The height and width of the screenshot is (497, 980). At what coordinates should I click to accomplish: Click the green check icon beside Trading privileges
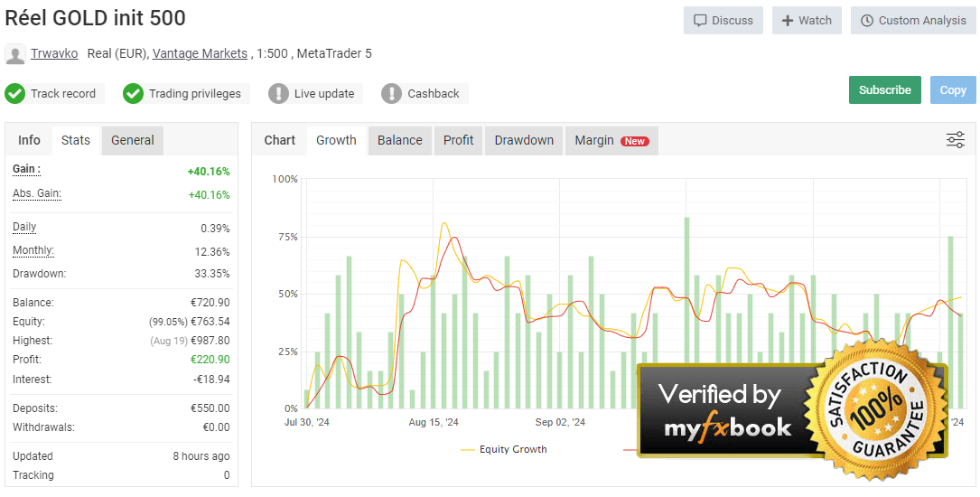133,94
